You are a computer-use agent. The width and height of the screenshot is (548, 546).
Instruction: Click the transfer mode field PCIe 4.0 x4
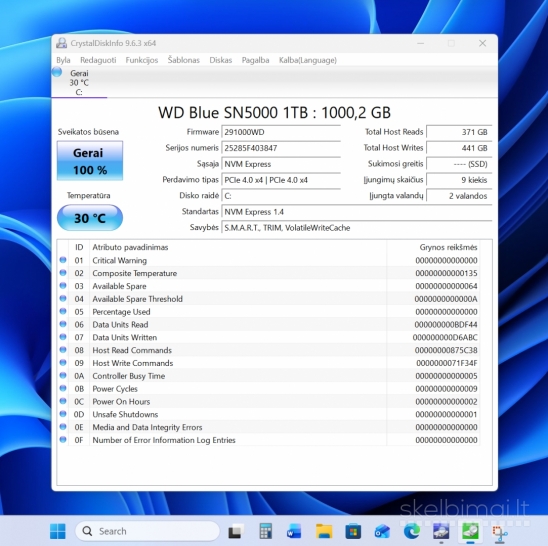coord(281,180)
